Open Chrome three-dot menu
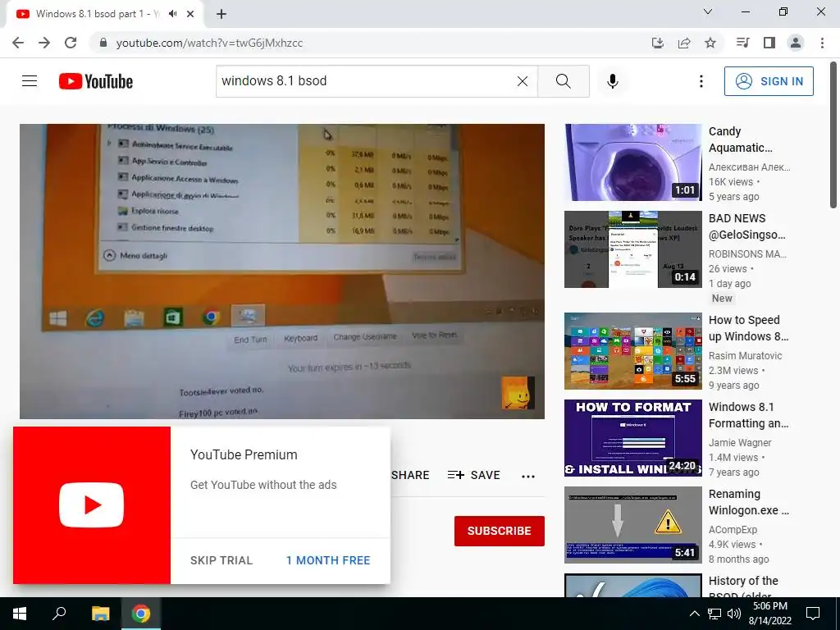840x630 pixels. (822, 43)
